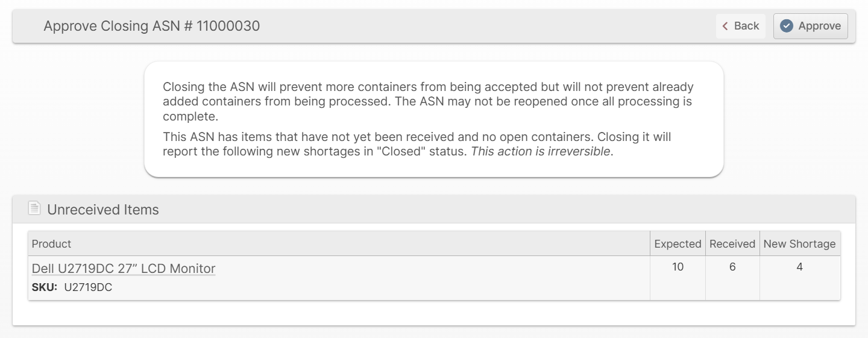Click the "Closing the ASN will prevent" paragraph

[428, 101]
